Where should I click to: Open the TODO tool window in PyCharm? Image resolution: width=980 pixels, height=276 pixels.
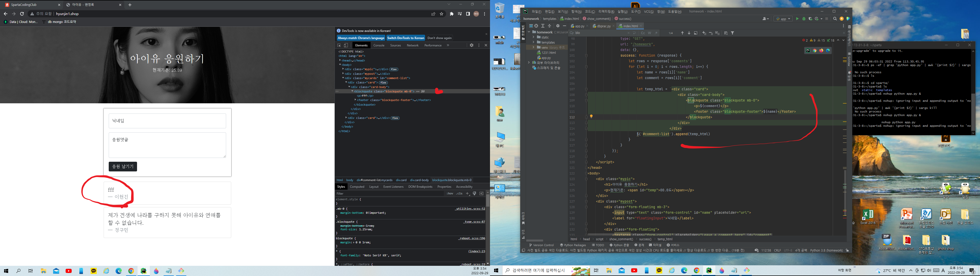(598, 245)
